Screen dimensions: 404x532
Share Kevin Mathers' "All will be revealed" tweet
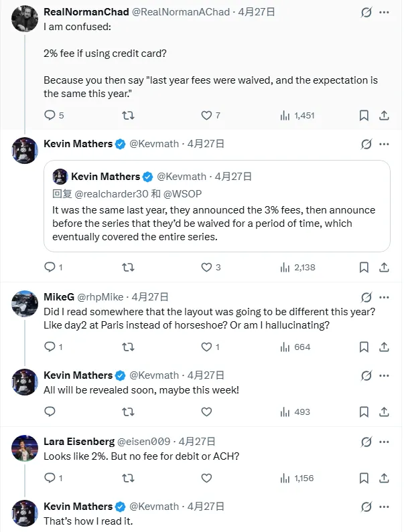pyautogui.click(x=384, y=412)
